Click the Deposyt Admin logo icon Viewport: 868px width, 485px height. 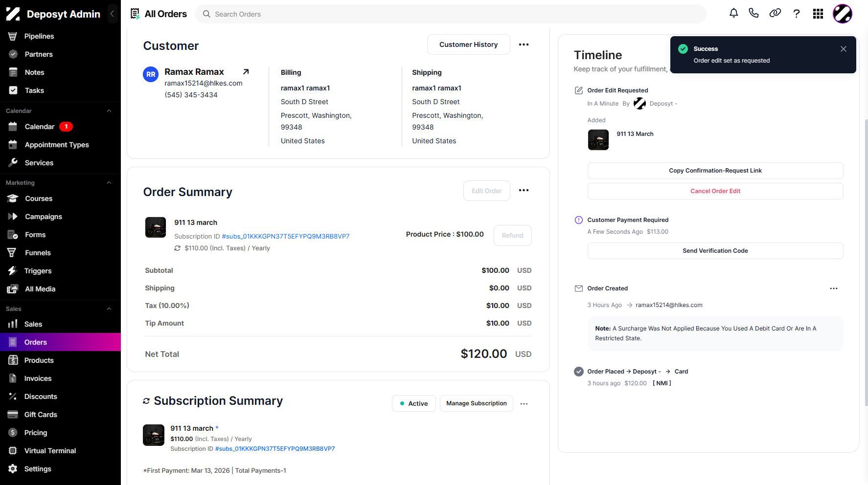point(13,14)
